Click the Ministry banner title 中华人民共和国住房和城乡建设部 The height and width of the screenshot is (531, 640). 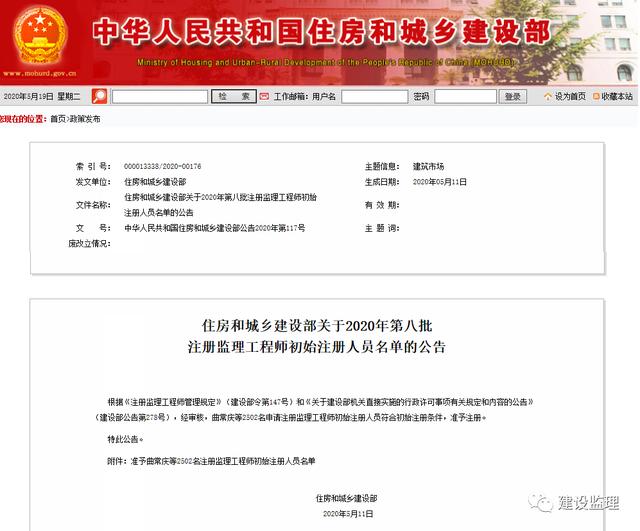[x=322, y=31]
